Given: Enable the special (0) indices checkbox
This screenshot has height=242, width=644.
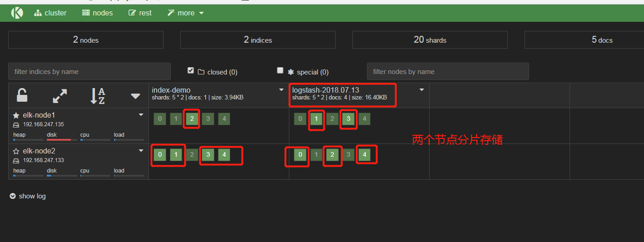Looking at the screenshot, I should point(280,71).
